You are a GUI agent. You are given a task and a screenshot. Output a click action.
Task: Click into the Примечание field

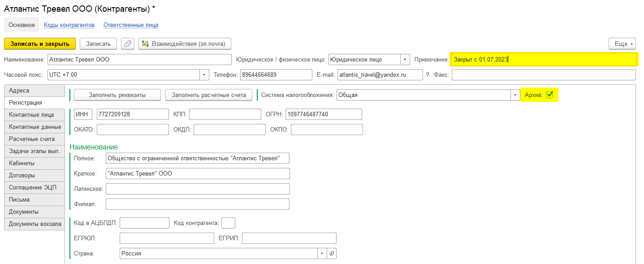tap(543, 59)
